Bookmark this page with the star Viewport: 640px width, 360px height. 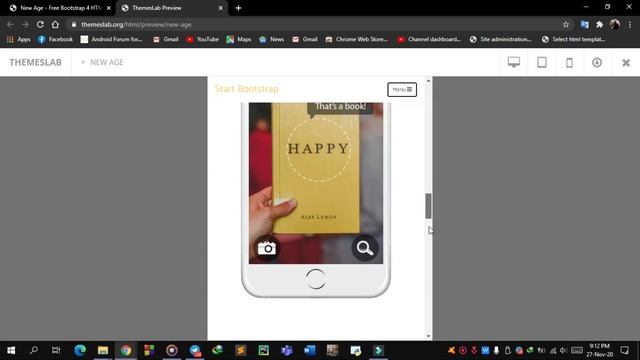566,24
